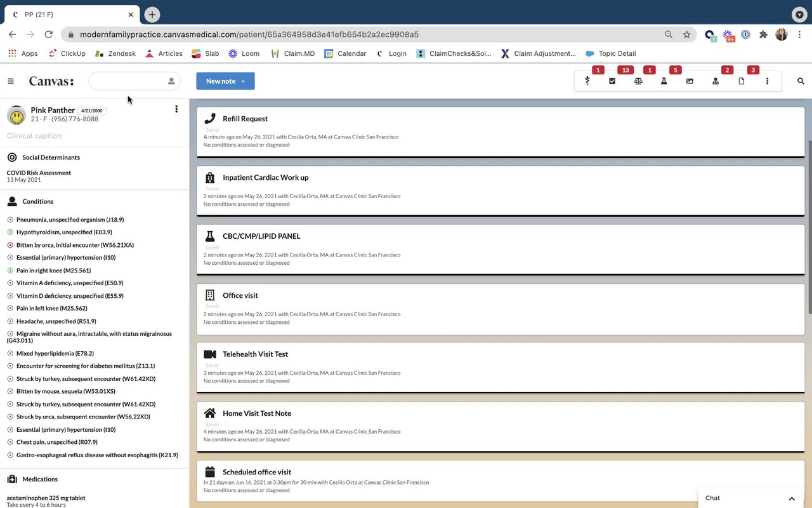
Task: Click the hospital icon on Inpatient Cardiac Work up
Action: (x=210, y=178)
